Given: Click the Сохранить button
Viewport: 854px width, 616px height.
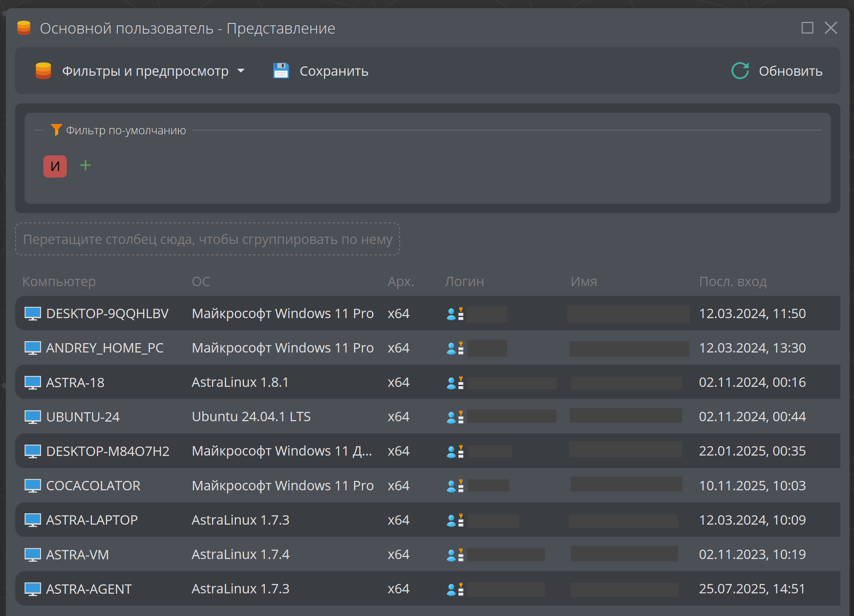Looking at the screenshot, I should point(321,71).
